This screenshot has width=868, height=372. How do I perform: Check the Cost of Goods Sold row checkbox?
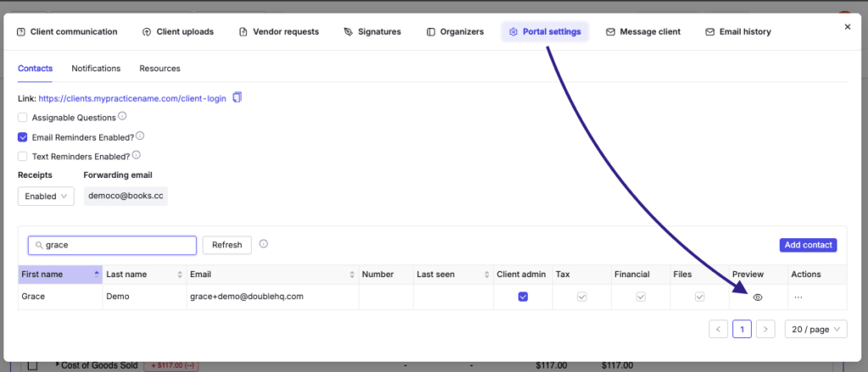tap(33, 366)
